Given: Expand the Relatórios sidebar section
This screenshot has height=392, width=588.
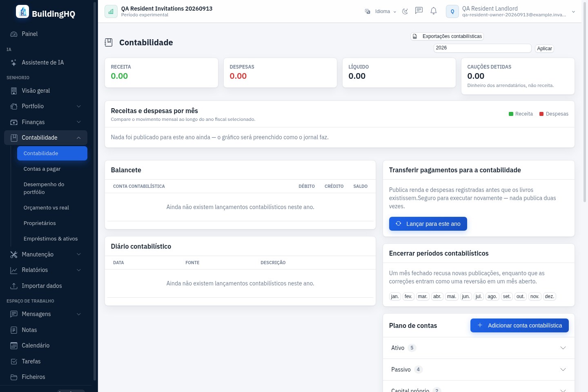Looking at the screenshot, I should 46,270.
